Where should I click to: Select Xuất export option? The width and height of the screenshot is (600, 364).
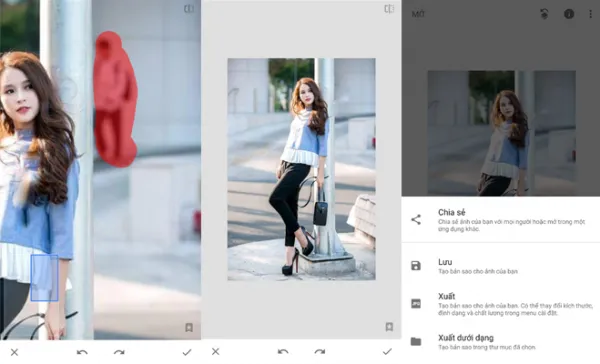pyautogui.click(x=501, y=304)
